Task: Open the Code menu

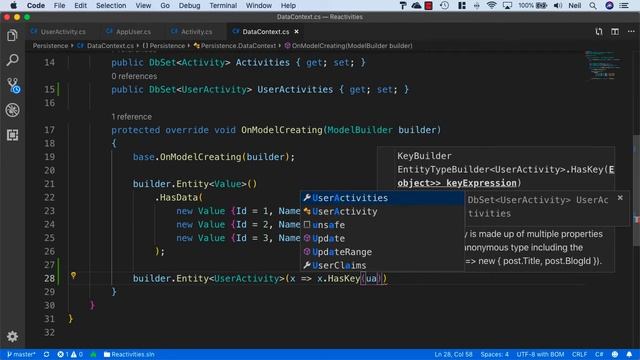Action: (36, 5)
